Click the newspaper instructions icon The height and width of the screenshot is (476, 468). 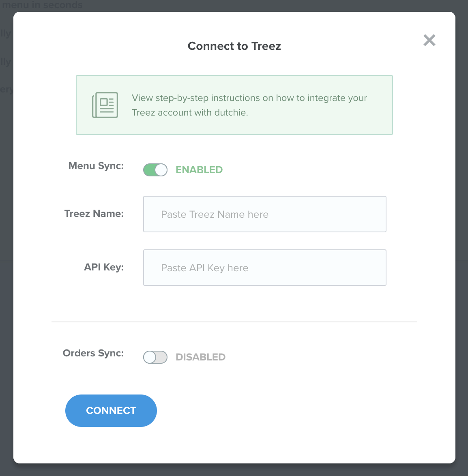click(105, 105)
